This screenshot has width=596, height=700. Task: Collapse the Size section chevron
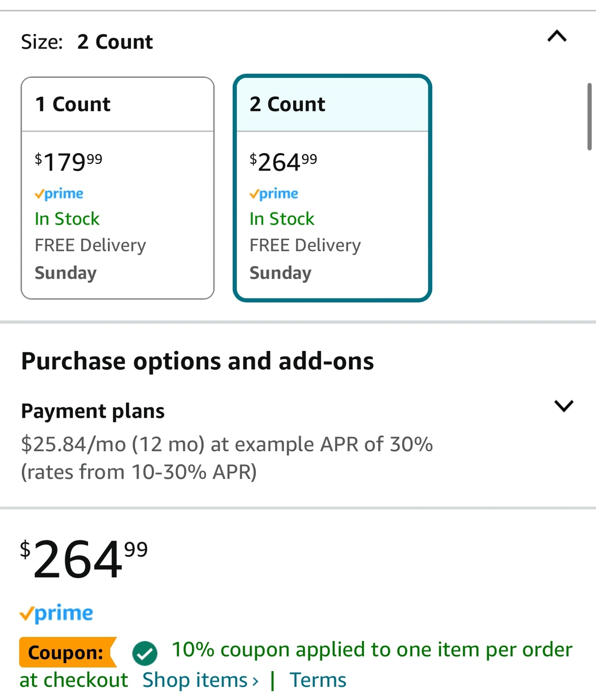point(557,36)
